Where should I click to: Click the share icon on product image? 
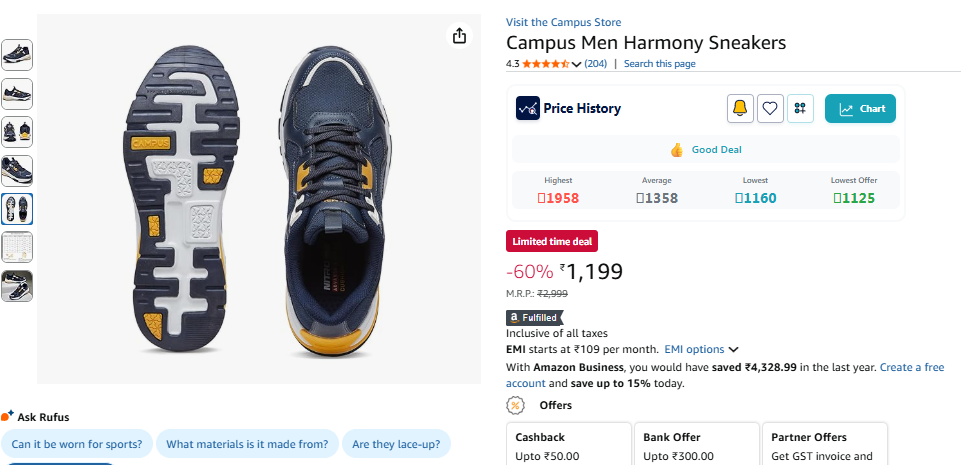coord(459,36)
